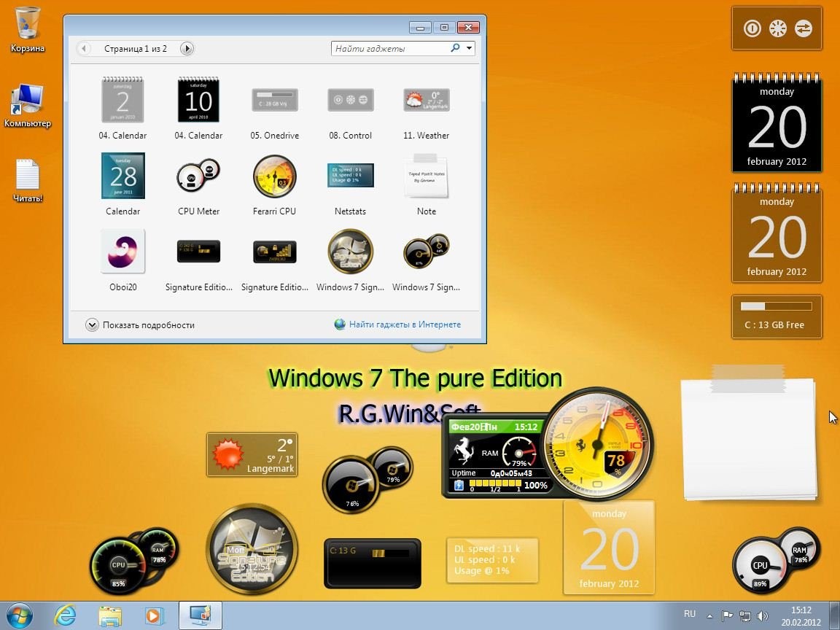Open Windows Explorer from the taskbar
840x630 pixels.
click(x=110, y=615)
